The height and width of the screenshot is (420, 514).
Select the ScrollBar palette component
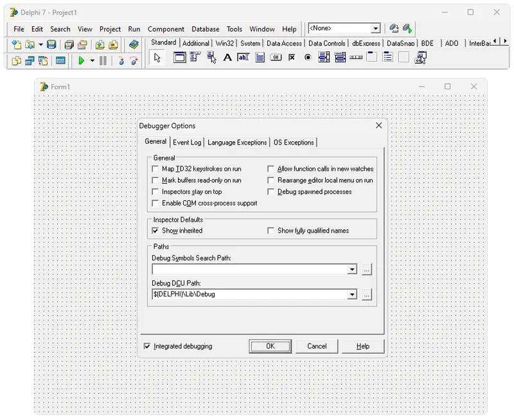(x=356, y=58)
